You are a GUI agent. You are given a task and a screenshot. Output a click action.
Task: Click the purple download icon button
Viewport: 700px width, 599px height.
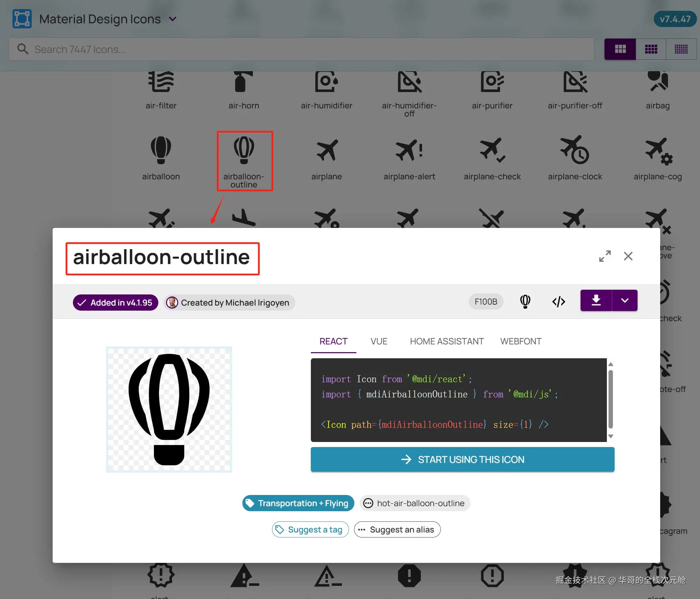tap(596, 300)
